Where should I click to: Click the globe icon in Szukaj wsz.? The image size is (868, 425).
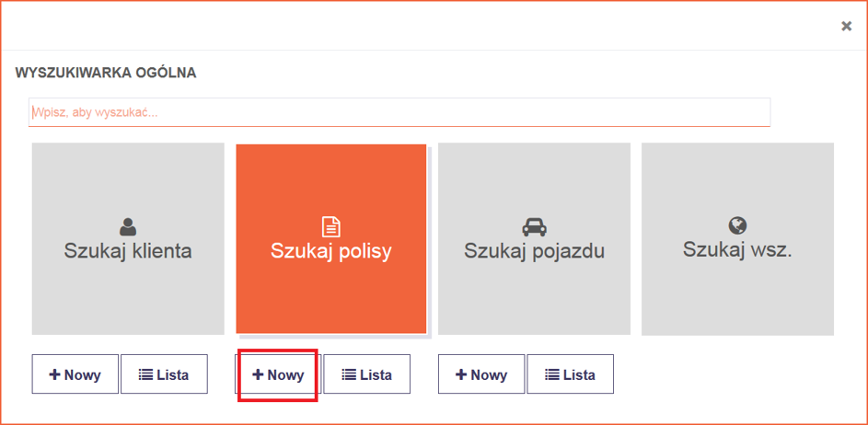(x=737, y=225)
